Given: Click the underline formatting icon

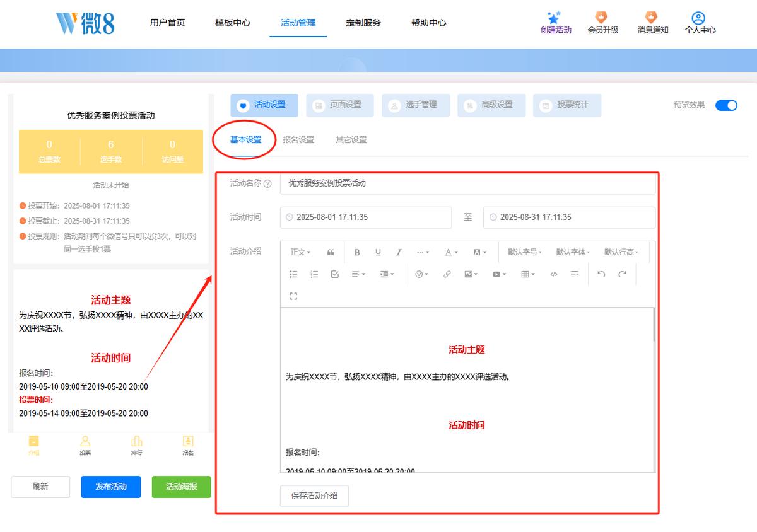Looking at the screenshot, I should (378, 252).
